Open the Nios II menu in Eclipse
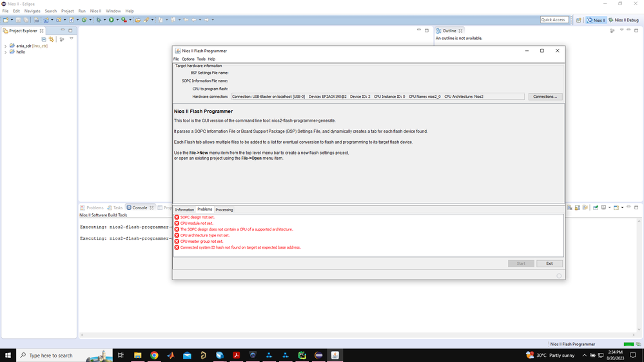 coord(95,11)
